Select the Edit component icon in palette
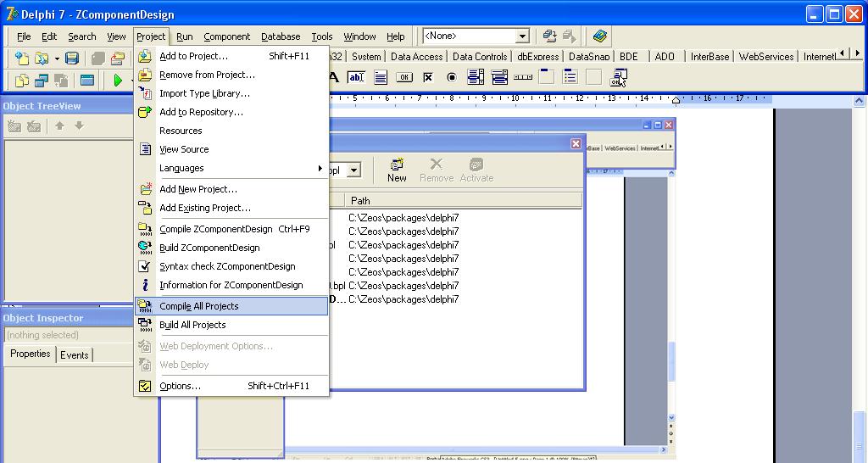The height and width of the screenshot is (463, 868). coord(356,78)
